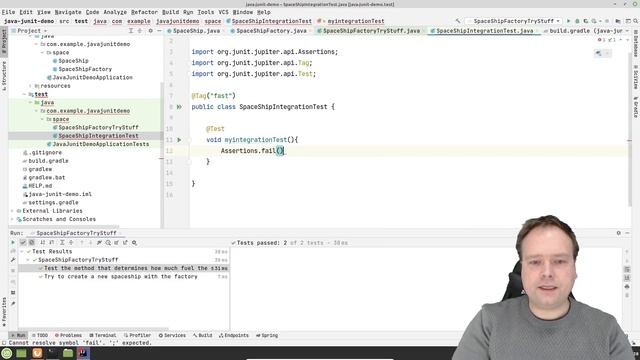Click Expand All in the Project panel header

(x=131, y=31)
